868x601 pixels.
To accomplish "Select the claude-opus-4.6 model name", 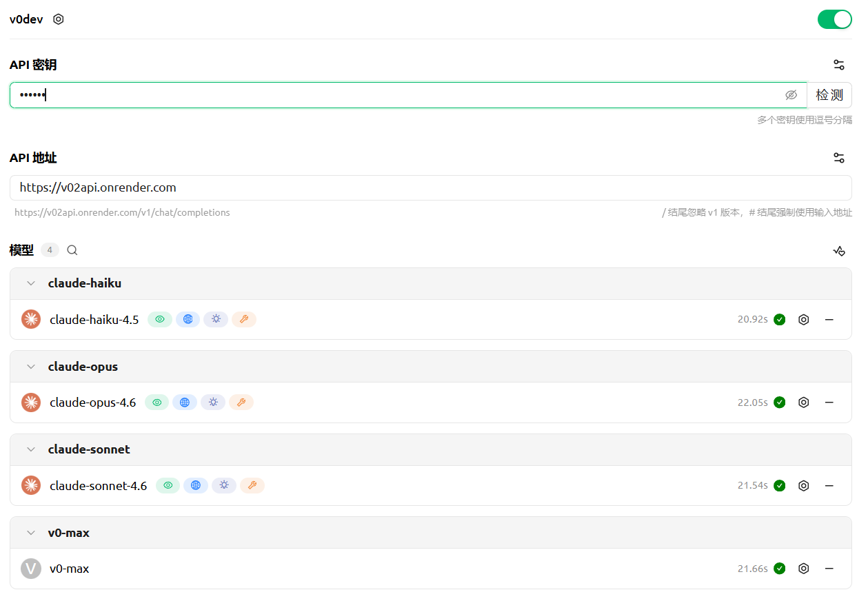I will (93, 403).
